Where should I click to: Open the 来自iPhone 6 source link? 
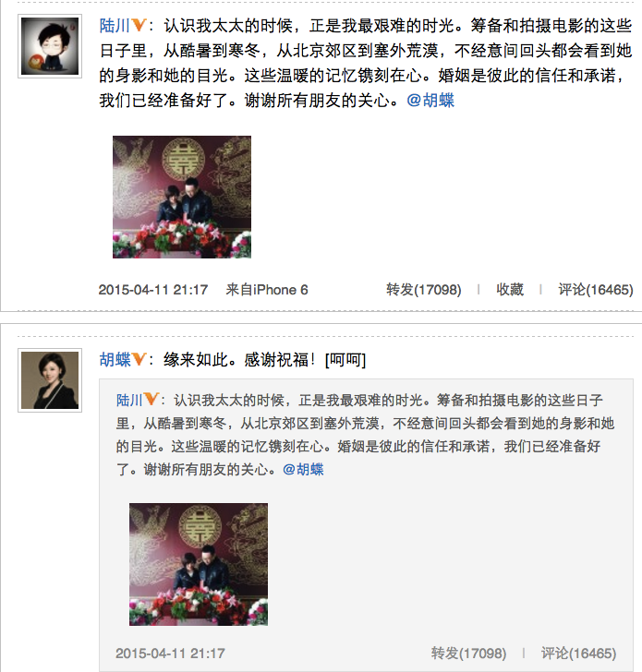tap(267, 290)
